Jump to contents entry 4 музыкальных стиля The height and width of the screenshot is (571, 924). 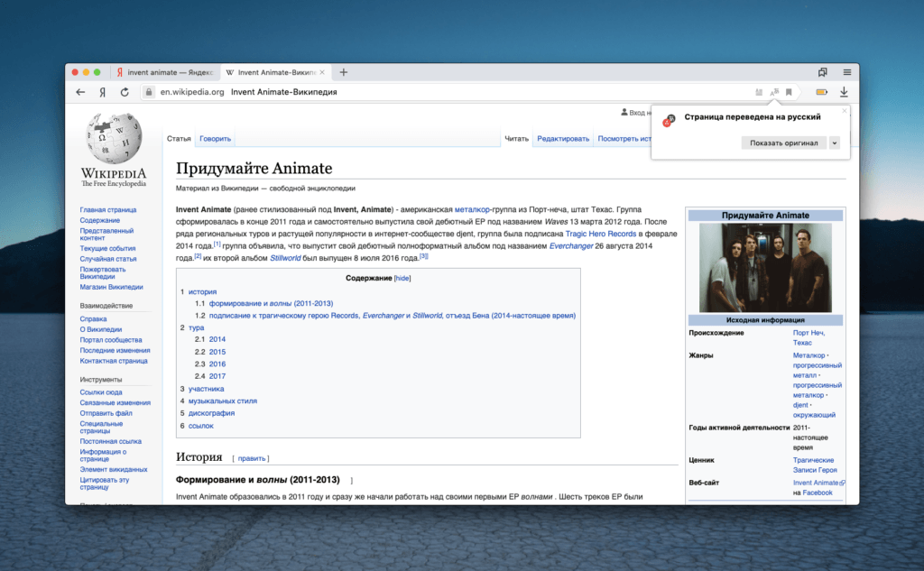(222, 401)
